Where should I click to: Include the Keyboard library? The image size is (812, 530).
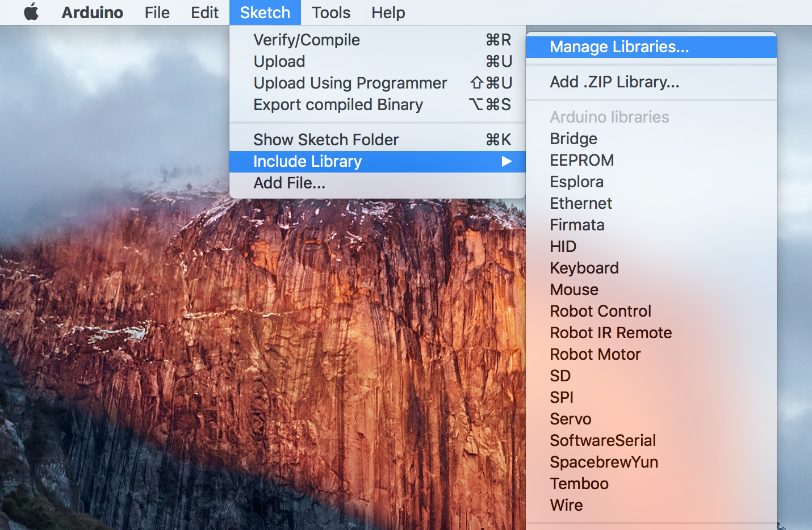point(651,268)
